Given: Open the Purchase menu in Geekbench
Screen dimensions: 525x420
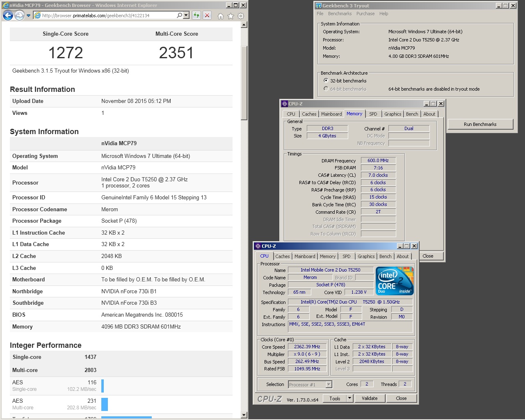Looking at the screenshot, I should (x=365, y=14).
